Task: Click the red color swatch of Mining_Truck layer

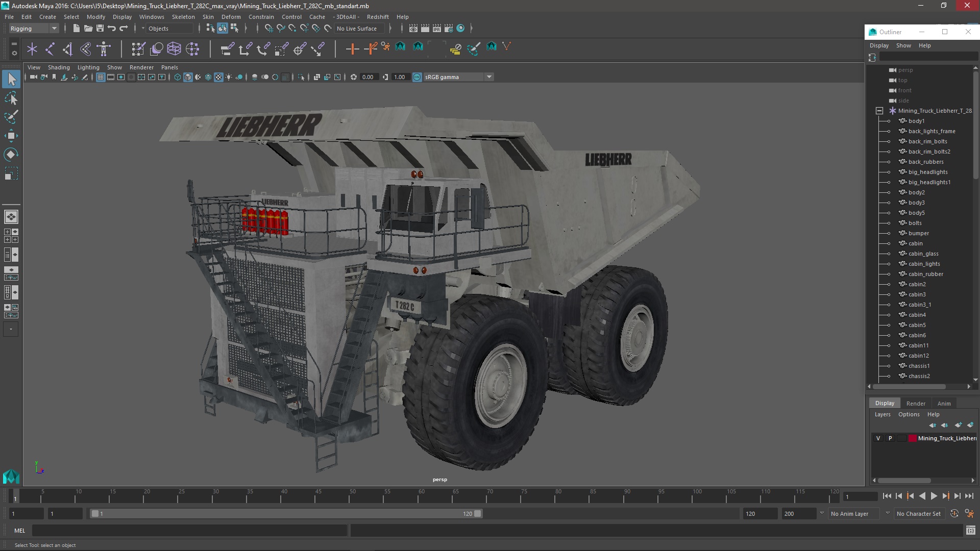Action: pyautogui.click(x=912, y=438)
